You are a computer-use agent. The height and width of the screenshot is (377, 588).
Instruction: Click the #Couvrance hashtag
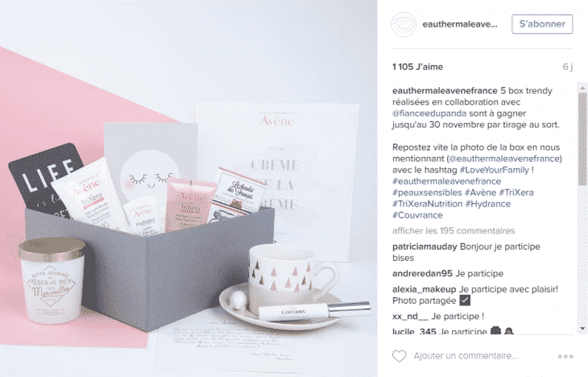tap(417, 215)
